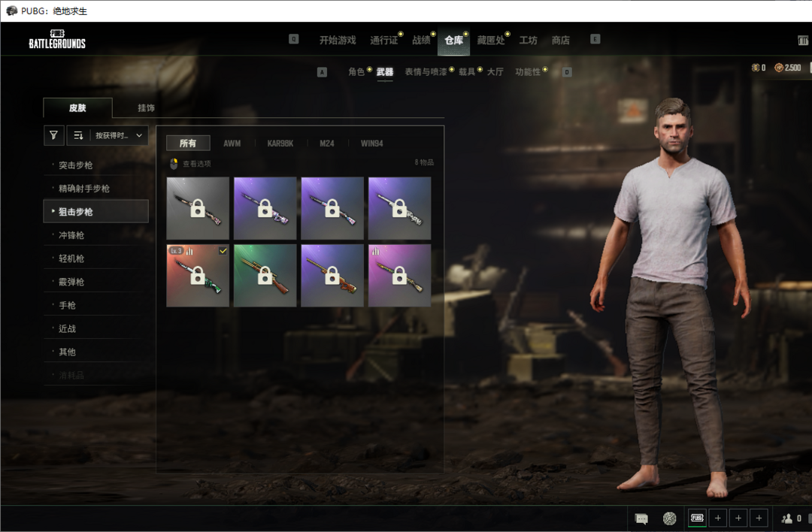
Task: Expand the 狙击步枪 category arrow
Action: point(53,211)
